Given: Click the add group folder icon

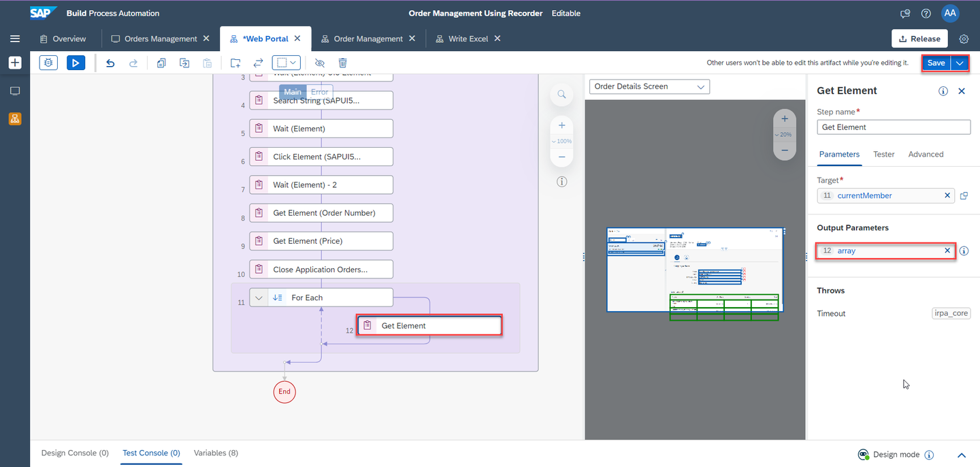Looking at the screenshot, I should pos(235,63).
